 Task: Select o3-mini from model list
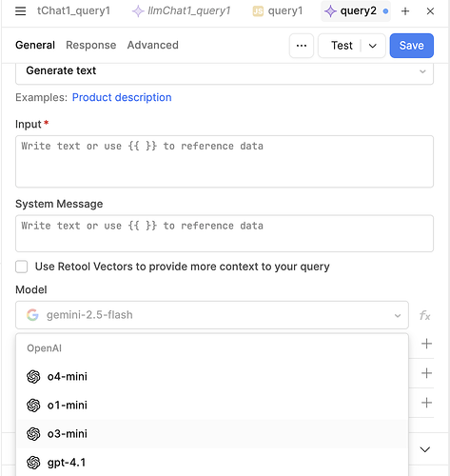pos(212,434)
